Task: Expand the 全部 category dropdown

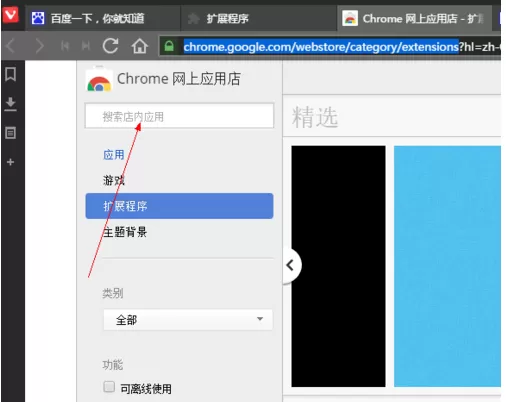Action: click(188, 320)
